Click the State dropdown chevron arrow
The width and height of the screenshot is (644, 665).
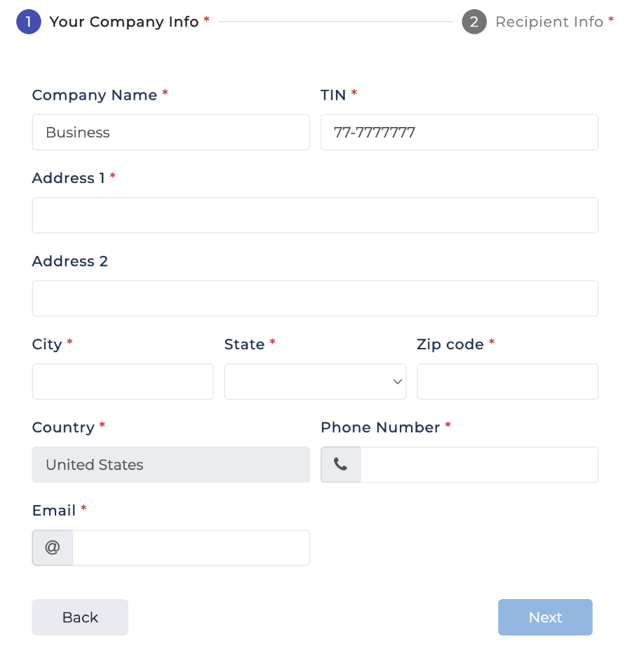pos(397,382)
